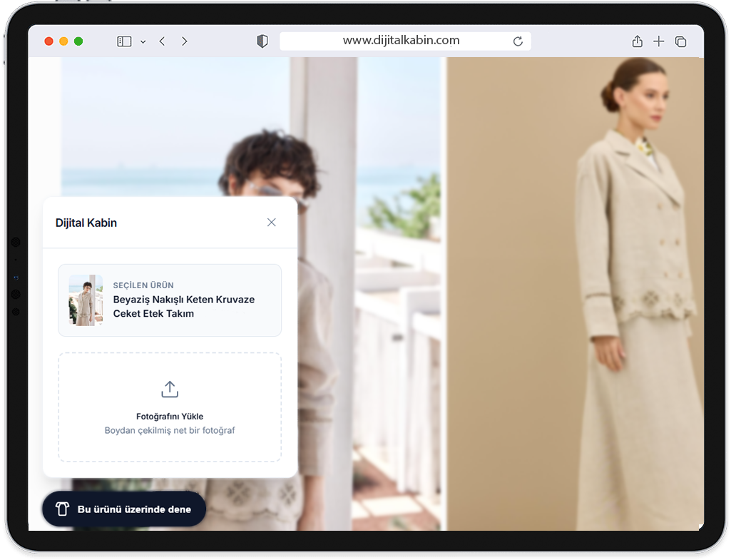Close the Dijital Kabin panel

[x=271, y=223]
